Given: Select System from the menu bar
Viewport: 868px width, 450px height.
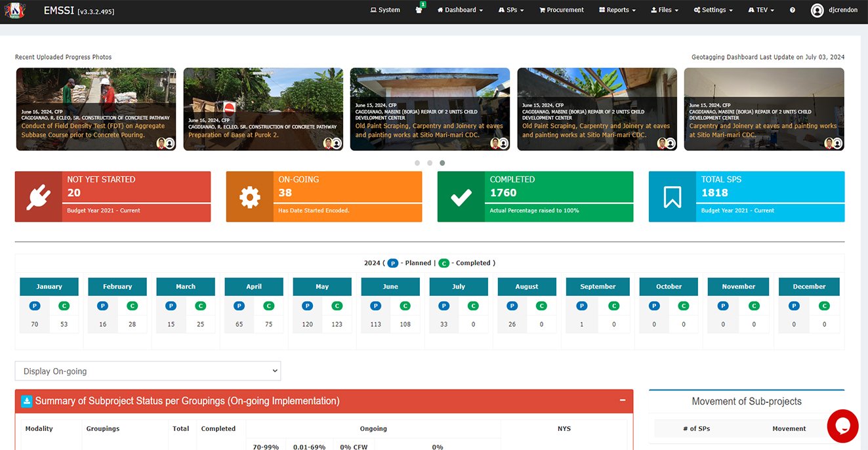Looking at the screenshot, I should coord(384,10).
